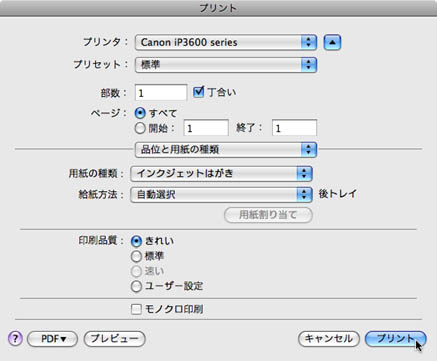Click the printer popup's blue arrow icon
437x361 pixels.
(x=309, y=42)
